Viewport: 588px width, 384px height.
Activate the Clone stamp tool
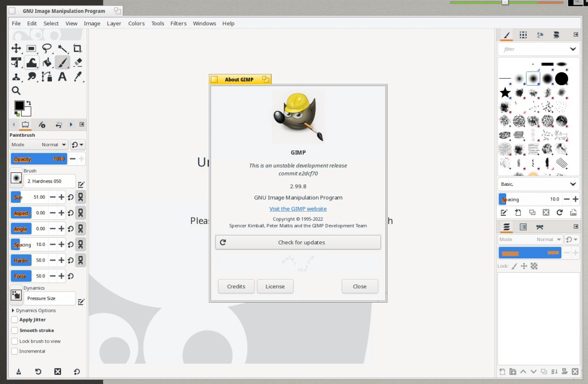(x=16, y=77)
